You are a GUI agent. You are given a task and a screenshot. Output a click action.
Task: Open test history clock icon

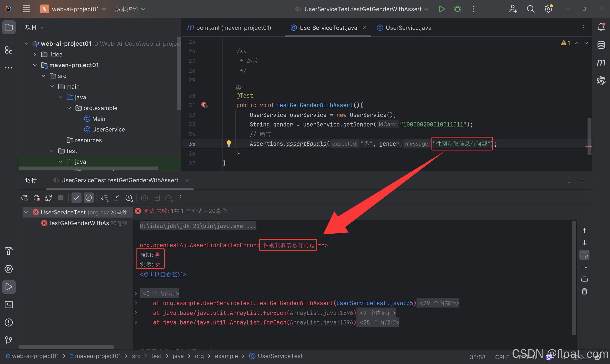pyautogui.click(x=129, y=198)
